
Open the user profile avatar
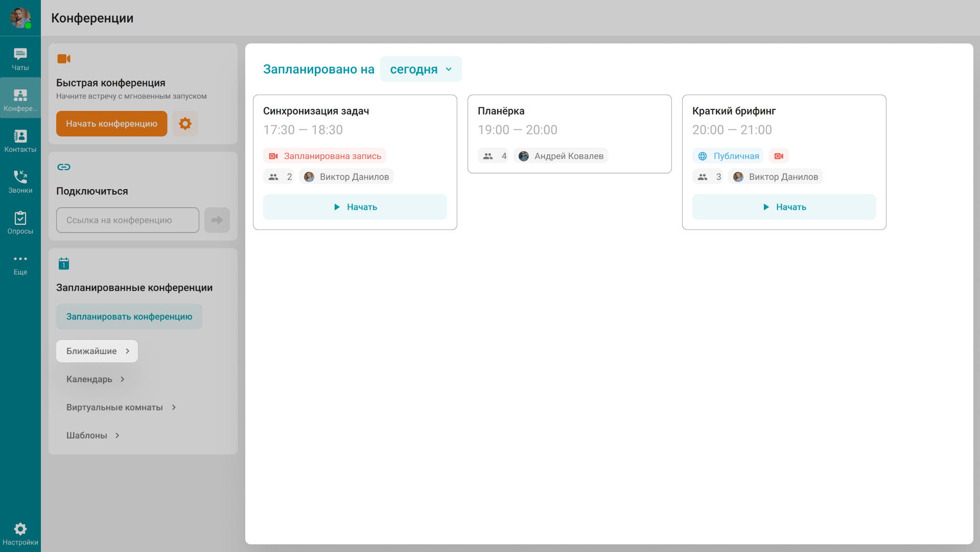point(20,18)
